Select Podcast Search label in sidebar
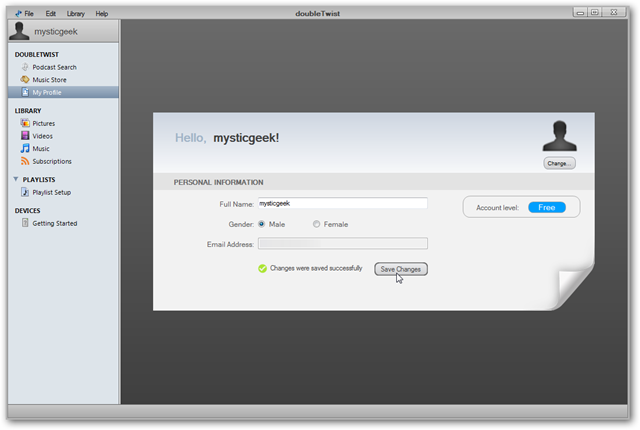 click(54, 67)
